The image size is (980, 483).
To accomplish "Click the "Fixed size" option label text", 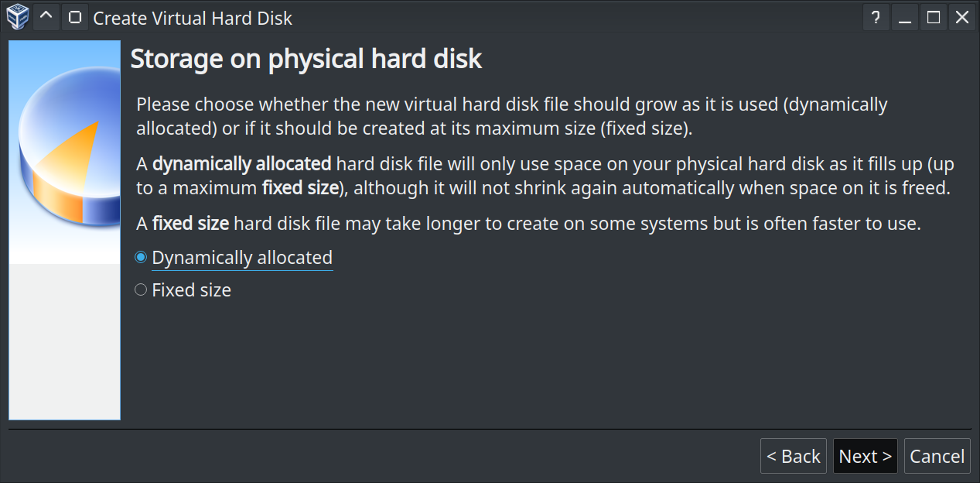I will pos(191,290).
